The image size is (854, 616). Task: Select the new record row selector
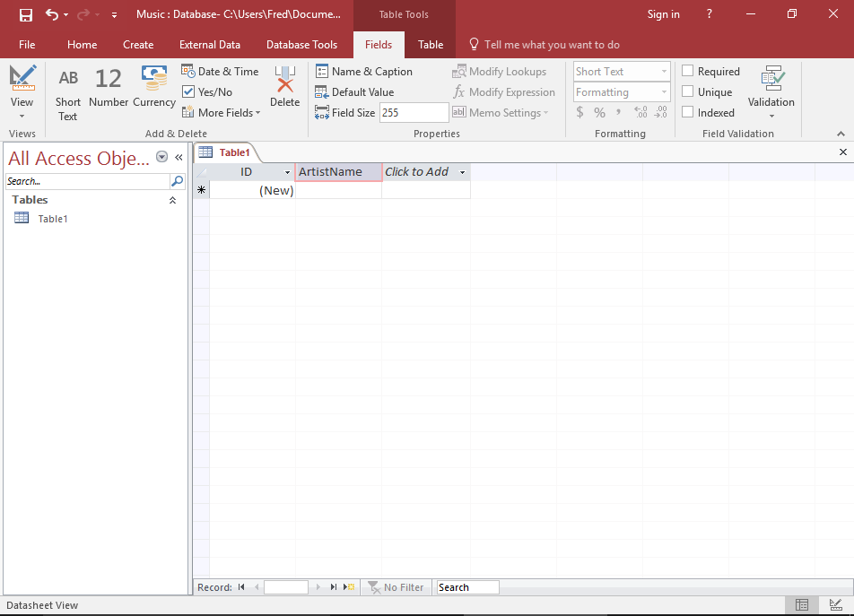pyautogui.click(x=202, y=190)
